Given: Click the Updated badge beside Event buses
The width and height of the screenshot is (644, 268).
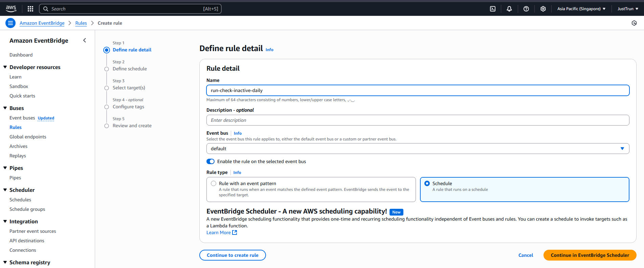Looking at the screenshot, I should click(46, 118).
